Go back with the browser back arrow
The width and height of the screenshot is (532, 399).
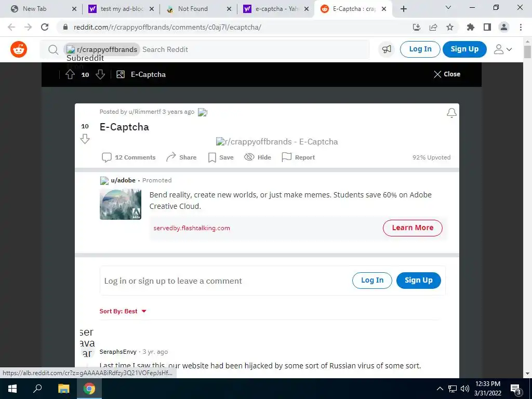click(11, 27)
